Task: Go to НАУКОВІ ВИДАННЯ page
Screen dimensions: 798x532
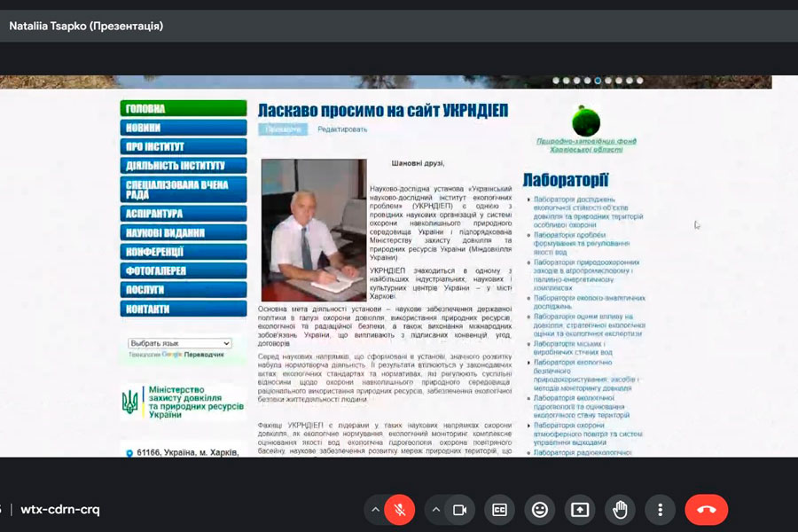Action: point(184,232)
